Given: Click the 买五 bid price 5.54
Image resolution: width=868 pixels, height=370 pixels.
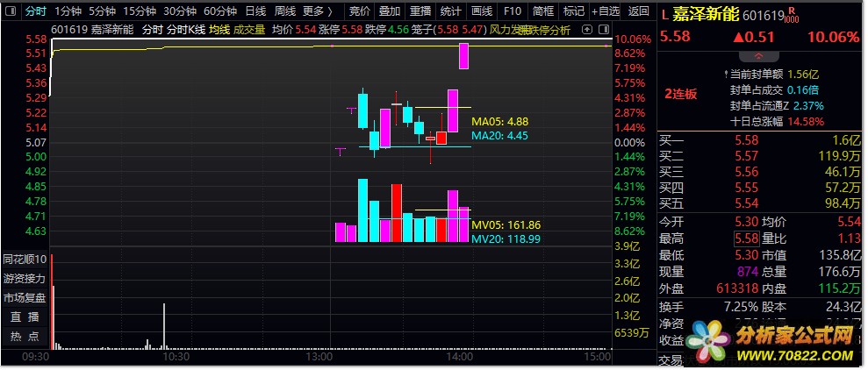Looking at the screenshot, I should (746, 203).
